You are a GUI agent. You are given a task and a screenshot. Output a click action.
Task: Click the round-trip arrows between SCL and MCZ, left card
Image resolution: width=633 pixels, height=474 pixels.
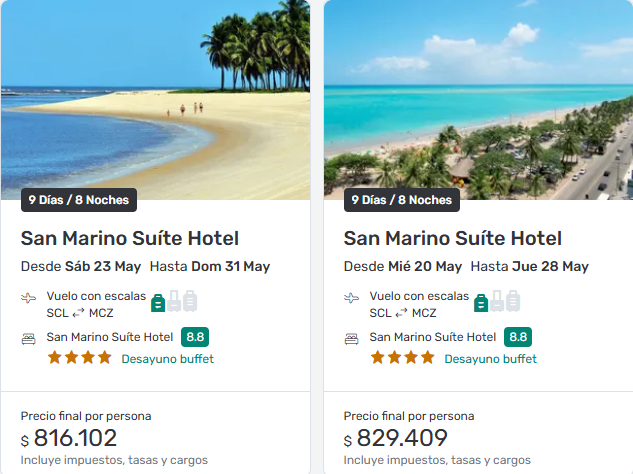(78, 313)
